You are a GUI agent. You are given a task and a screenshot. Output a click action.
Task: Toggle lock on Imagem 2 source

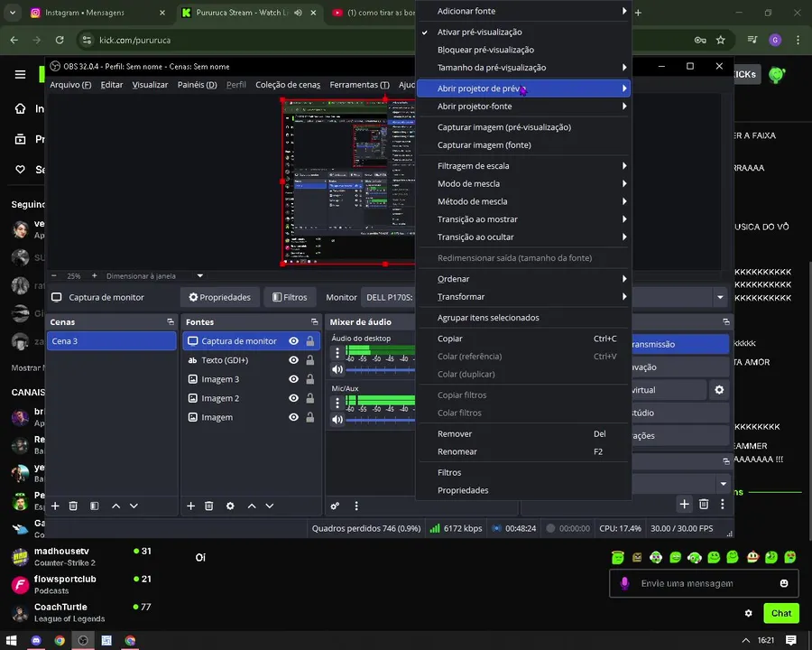(x=309, y=398)
